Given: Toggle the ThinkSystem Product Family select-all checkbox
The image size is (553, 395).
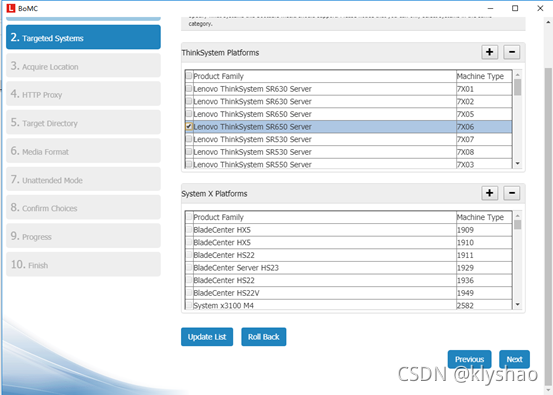Looking at the screenshot, I should pos(189,75).
